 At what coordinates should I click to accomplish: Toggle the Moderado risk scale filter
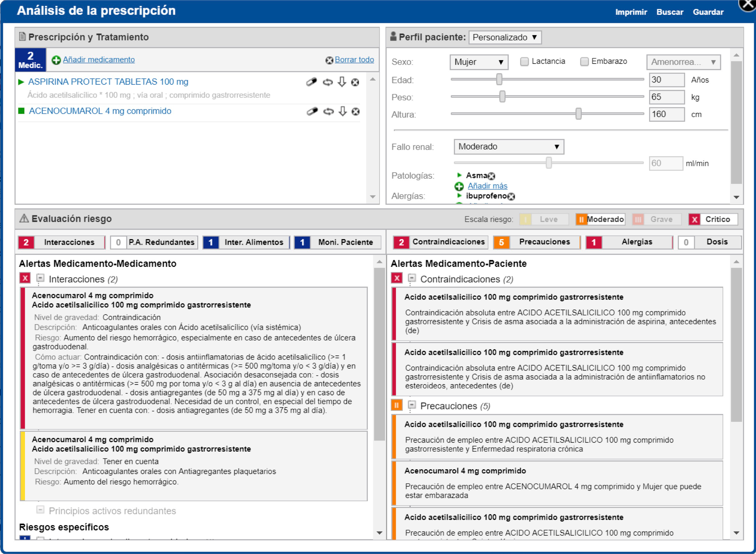600,219
